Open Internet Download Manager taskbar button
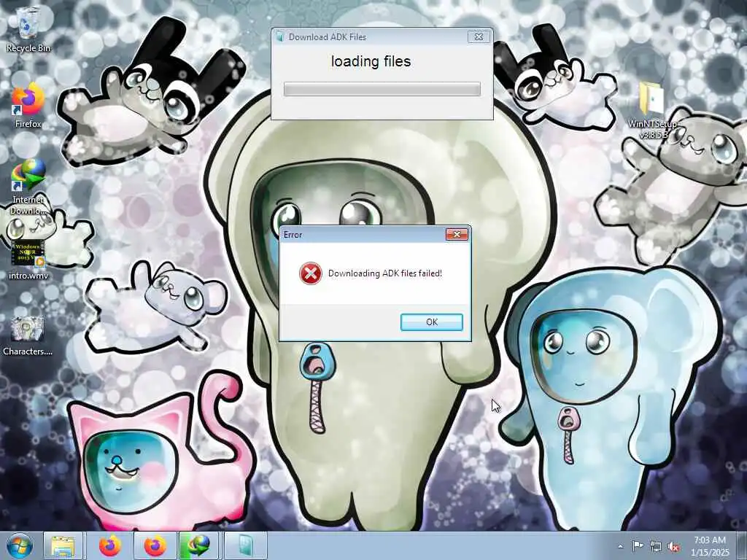This screenshot has width=747, height=560. click(x=200, y=545)
